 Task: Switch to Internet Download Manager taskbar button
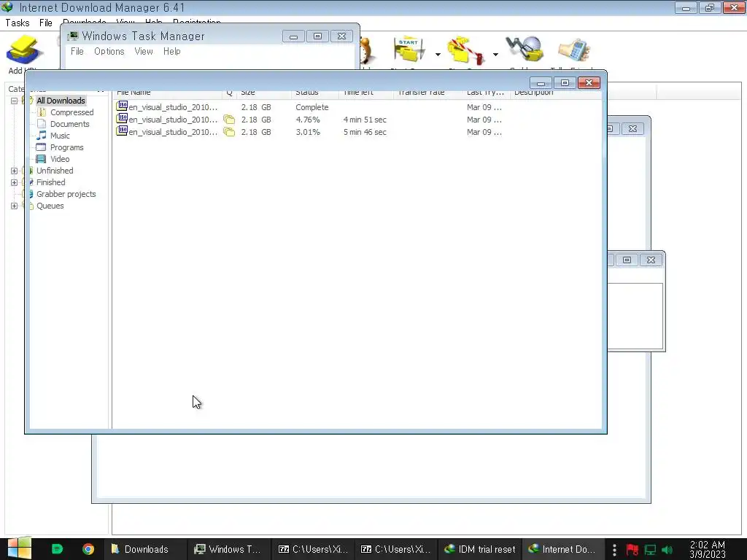(563, 549)
